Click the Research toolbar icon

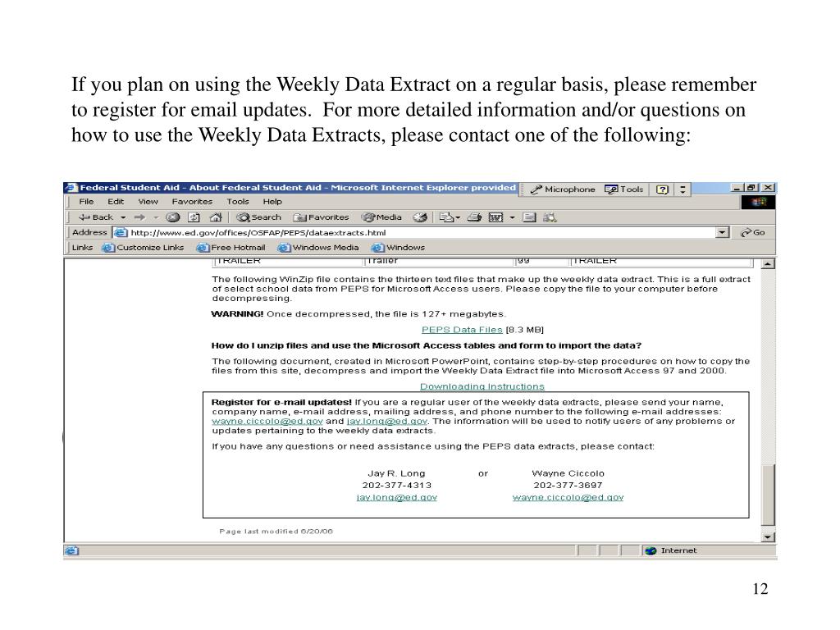point(550,217)
